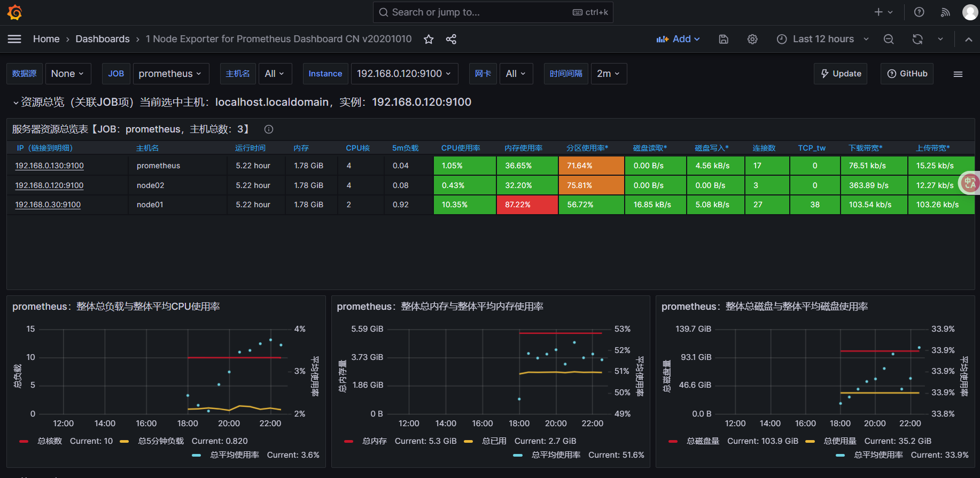Viewport: 980px width, 478px height.
Task: Toggle 总已用 series in memory legend
Action: pyautogui.click(x=494, y=441)
